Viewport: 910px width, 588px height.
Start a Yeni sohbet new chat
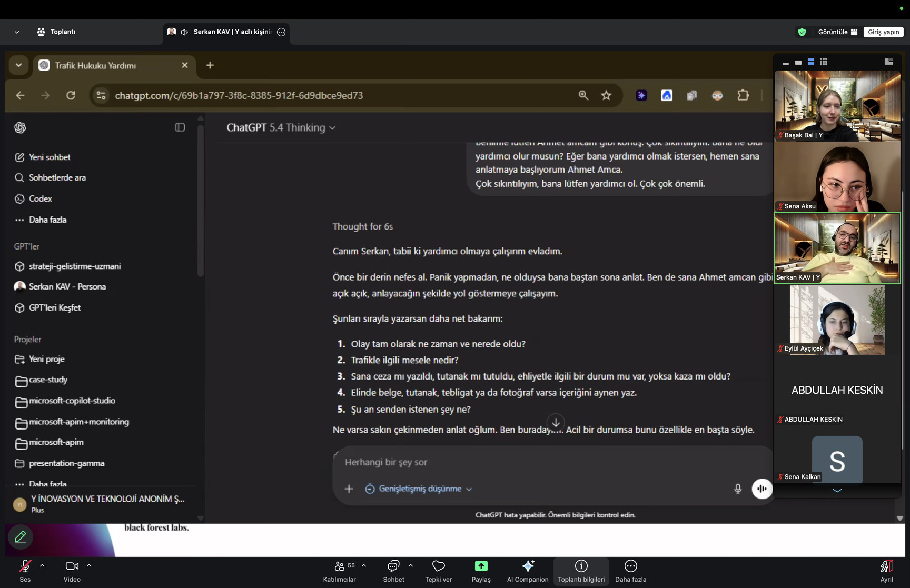(50, 157)
